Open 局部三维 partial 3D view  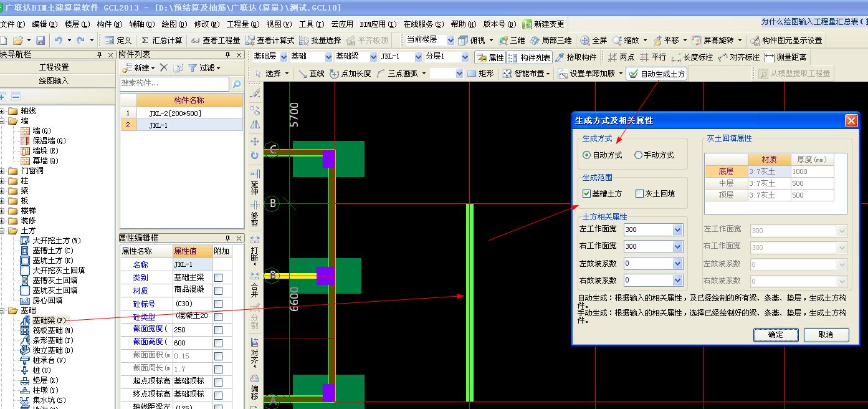pyautogui.click(x=551, y=41)
